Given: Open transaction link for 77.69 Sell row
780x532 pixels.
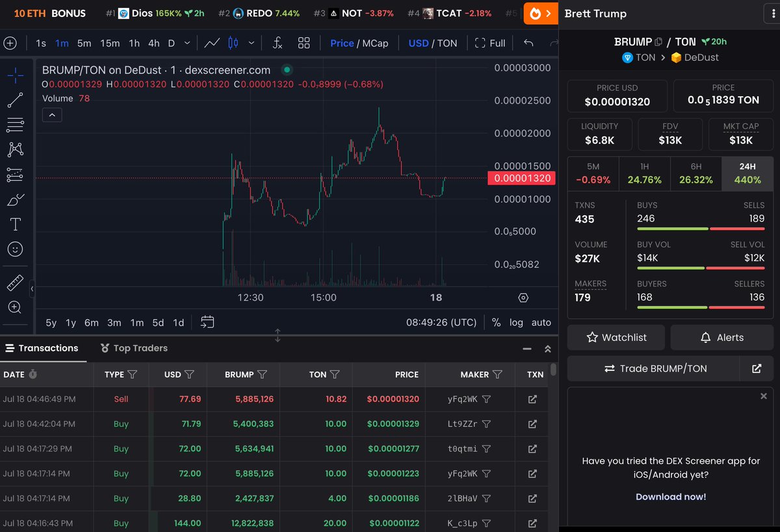Looking at the screenshot, I should (x=532, y=399).
